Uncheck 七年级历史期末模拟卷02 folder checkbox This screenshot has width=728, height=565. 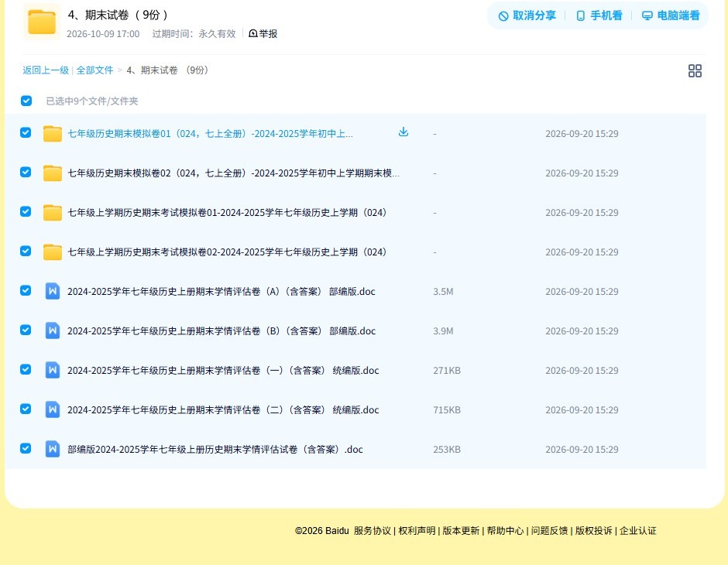[26, 172]
